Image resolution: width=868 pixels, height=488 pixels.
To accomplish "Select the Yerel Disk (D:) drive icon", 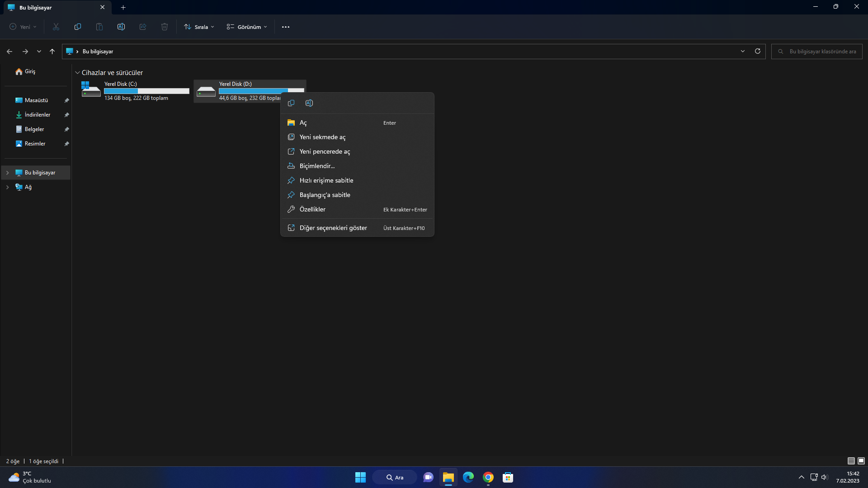I will (206, 91).
